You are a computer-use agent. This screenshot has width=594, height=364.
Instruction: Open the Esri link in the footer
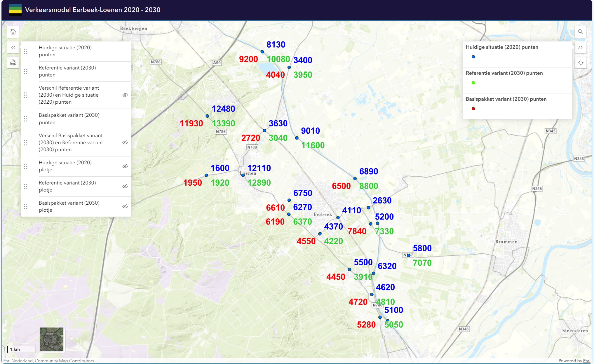586,361
